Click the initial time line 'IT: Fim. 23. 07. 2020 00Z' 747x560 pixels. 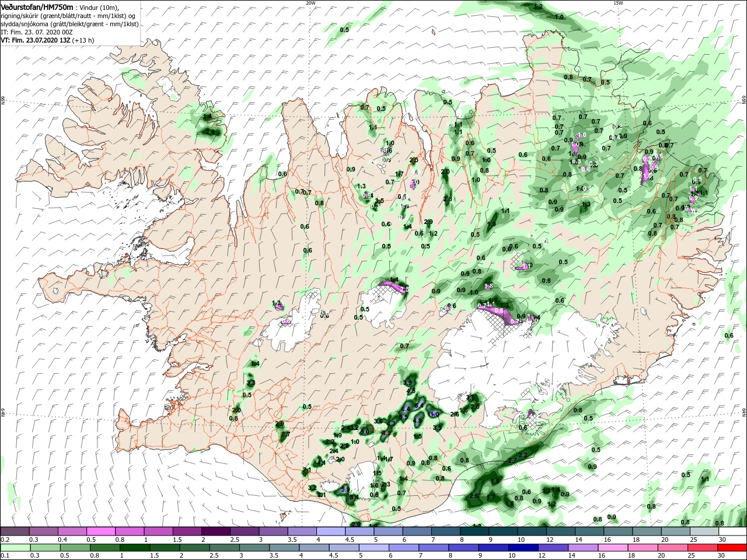[37, 32]
